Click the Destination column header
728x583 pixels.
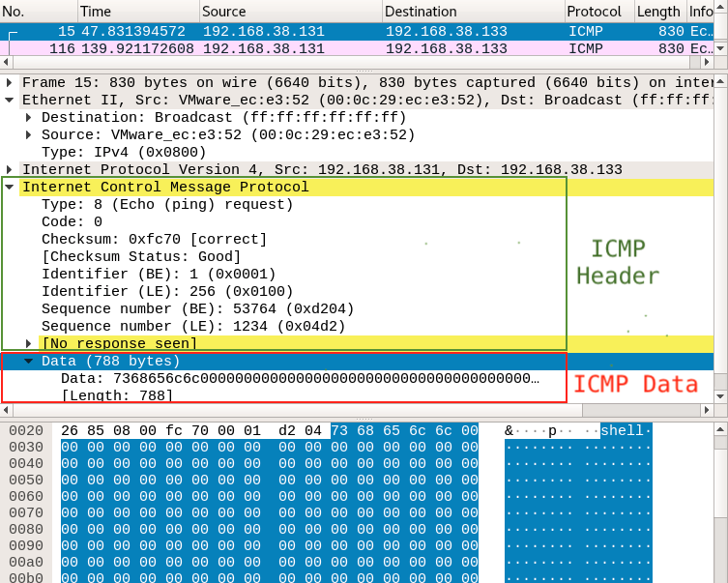pos(472,12)
